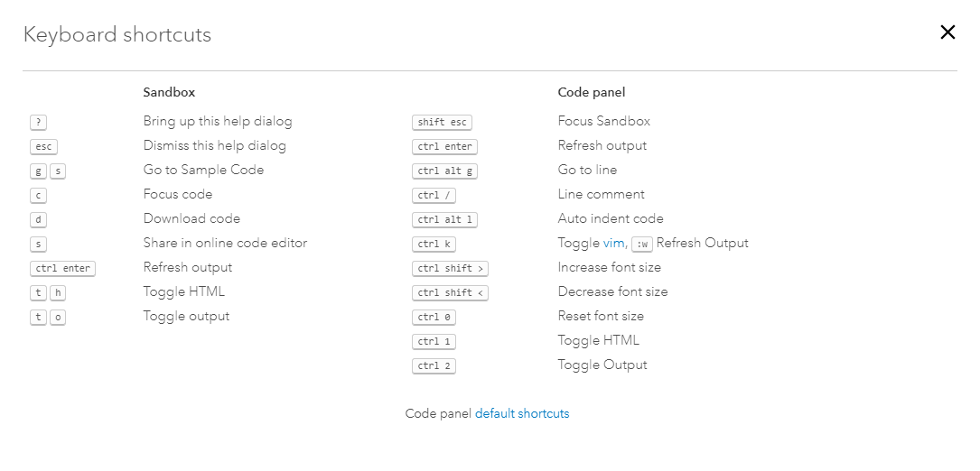Click the Decrease font size description
980x471 pixels.
click(x=612, y=291)
